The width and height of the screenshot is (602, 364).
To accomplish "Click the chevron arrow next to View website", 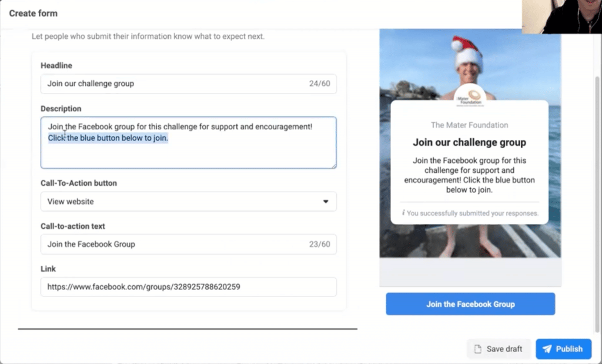I will (326, 201).
